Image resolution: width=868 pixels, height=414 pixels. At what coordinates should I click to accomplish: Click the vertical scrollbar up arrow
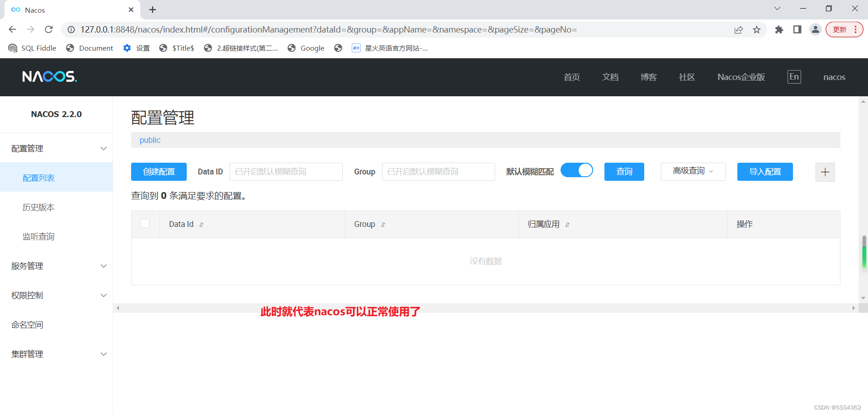pyautogui.click(x=863, y=102)
